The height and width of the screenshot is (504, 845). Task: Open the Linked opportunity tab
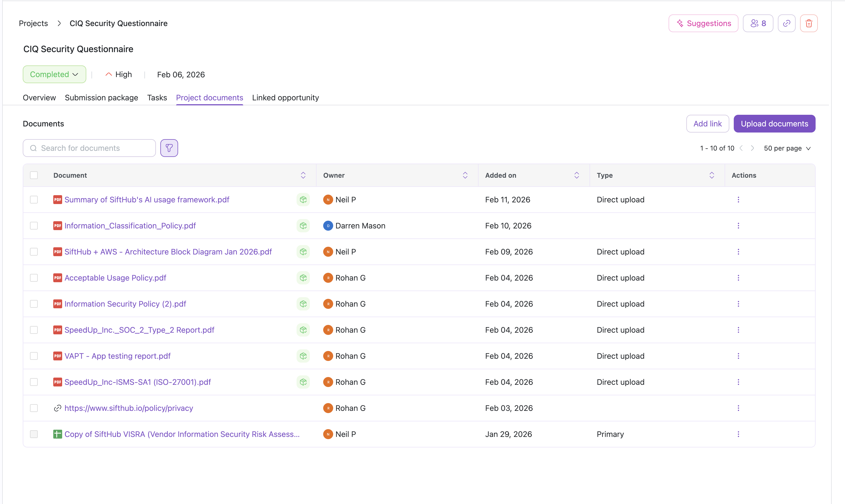(x=285, y=98)
